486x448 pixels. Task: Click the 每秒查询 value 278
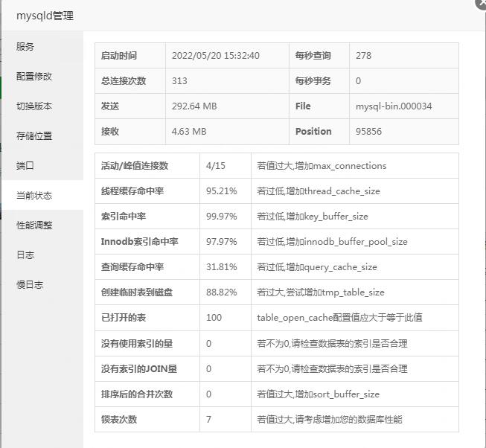[363, 56]
